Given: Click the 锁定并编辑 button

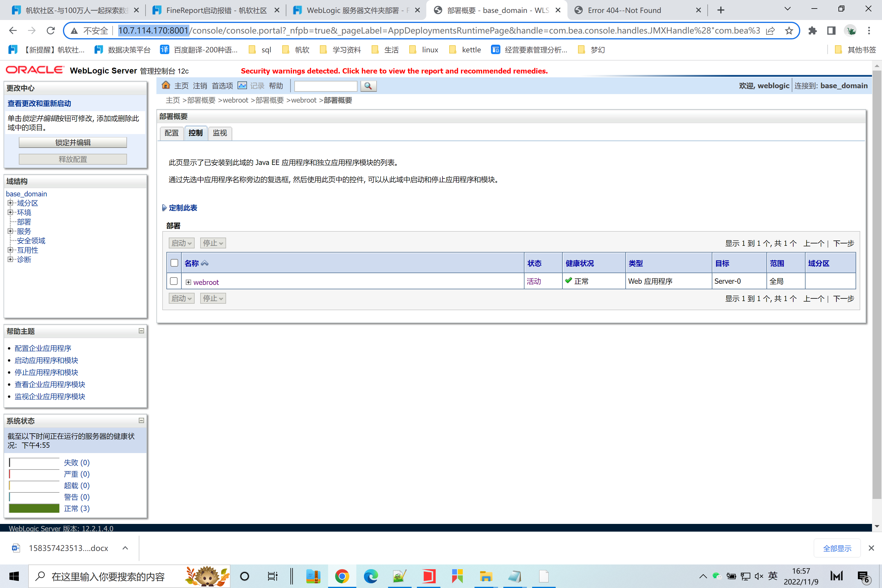Looking at the screenshot, I should tap(73, 143).
